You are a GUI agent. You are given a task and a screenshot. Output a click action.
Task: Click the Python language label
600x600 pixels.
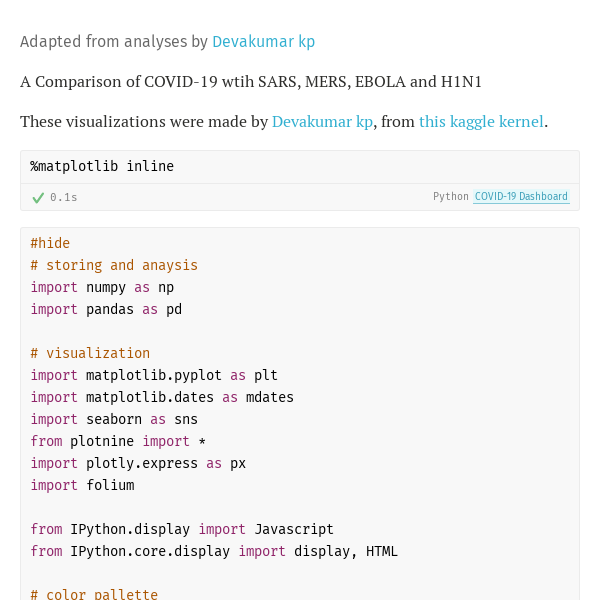(x=450, y=197)
